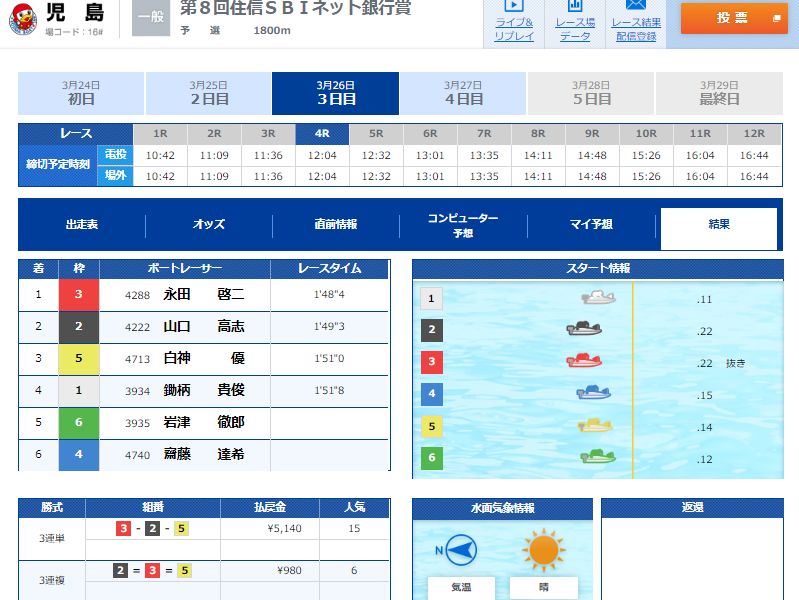The image size is (799, 600).
Task: Click racer name 永田 啓二
Action: pos(203,295)
